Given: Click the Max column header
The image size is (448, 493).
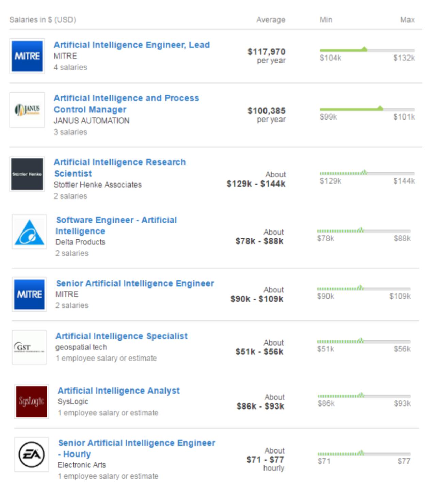Looking at the screenshot, I should [x=407, y=20].
